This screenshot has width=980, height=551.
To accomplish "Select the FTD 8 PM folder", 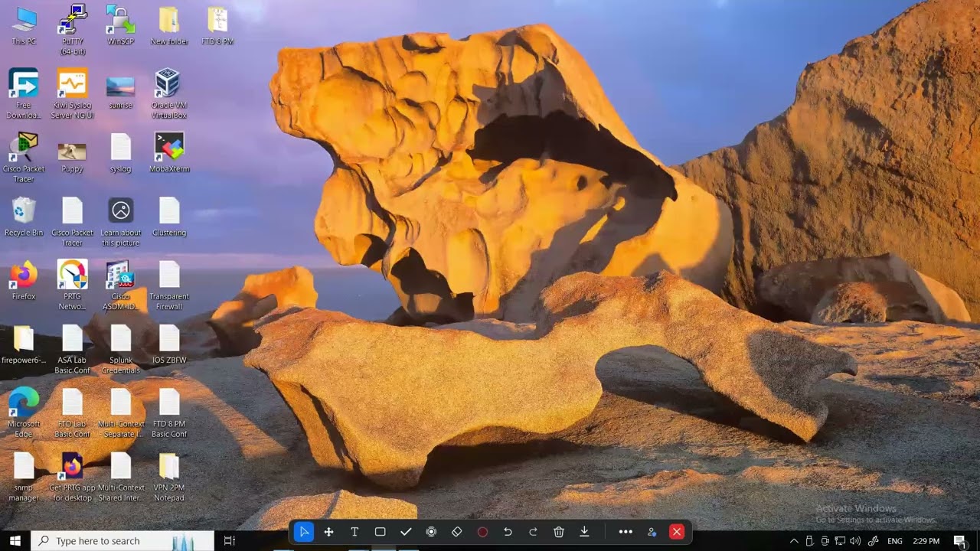I will click(x=217, y=26).
